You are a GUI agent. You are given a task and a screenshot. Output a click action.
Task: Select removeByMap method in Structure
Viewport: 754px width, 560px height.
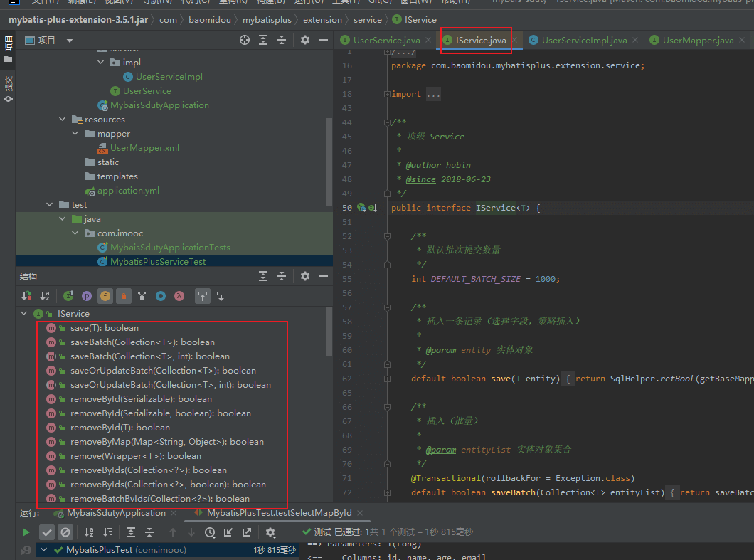point(167,442)
